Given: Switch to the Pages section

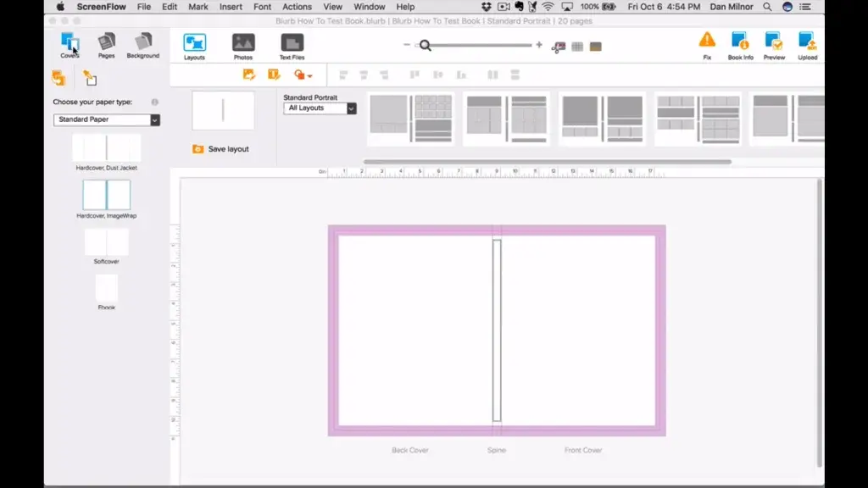Looking at the screenshot, I should tap(105, 44).
